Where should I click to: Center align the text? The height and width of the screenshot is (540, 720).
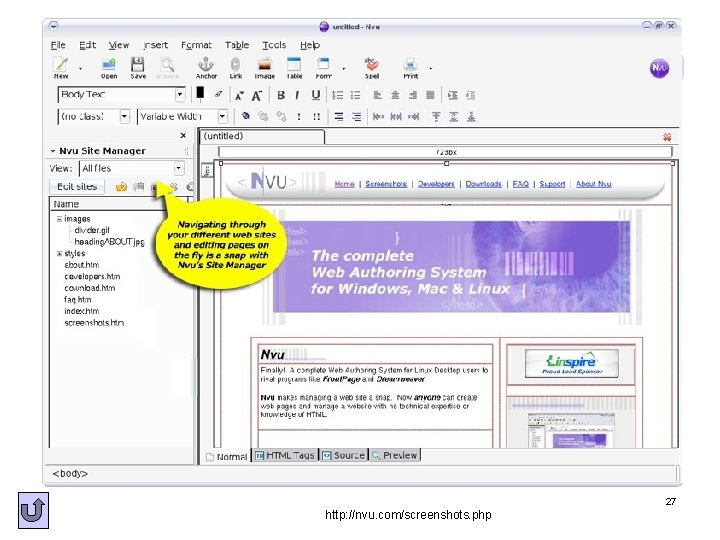point(395,95)
